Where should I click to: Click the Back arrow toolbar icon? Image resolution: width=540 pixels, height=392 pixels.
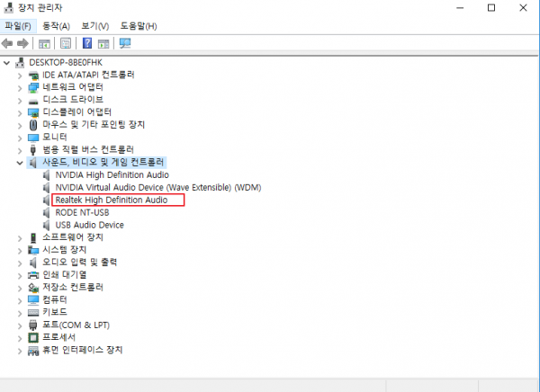(x=7, y=43)
